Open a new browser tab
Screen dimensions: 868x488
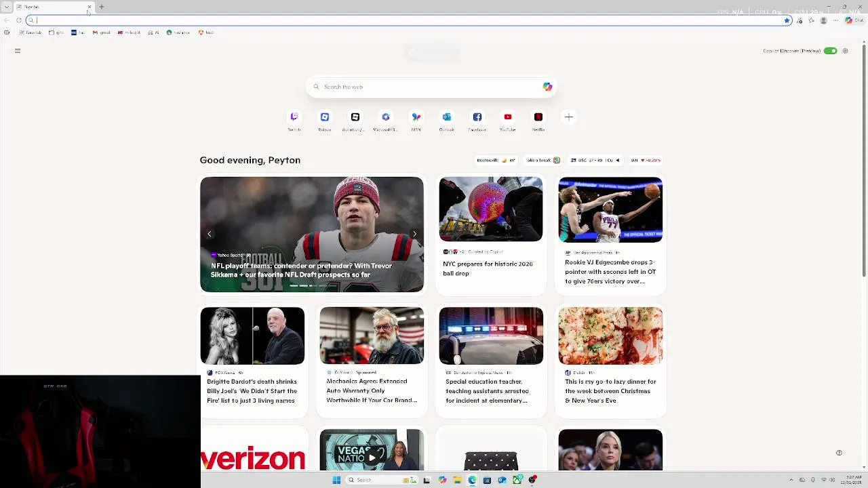click(102, 7)
